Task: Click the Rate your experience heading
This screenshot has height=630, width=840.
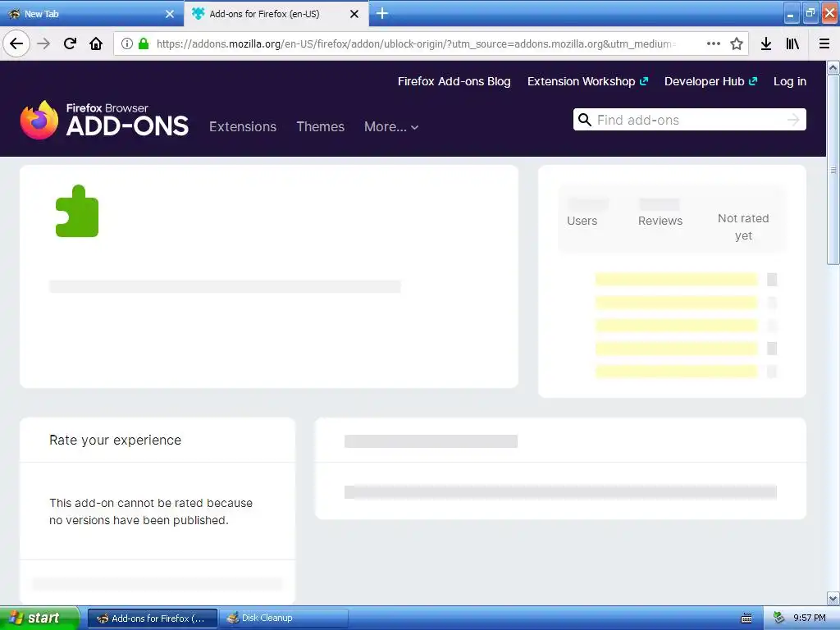Action: 115,440
